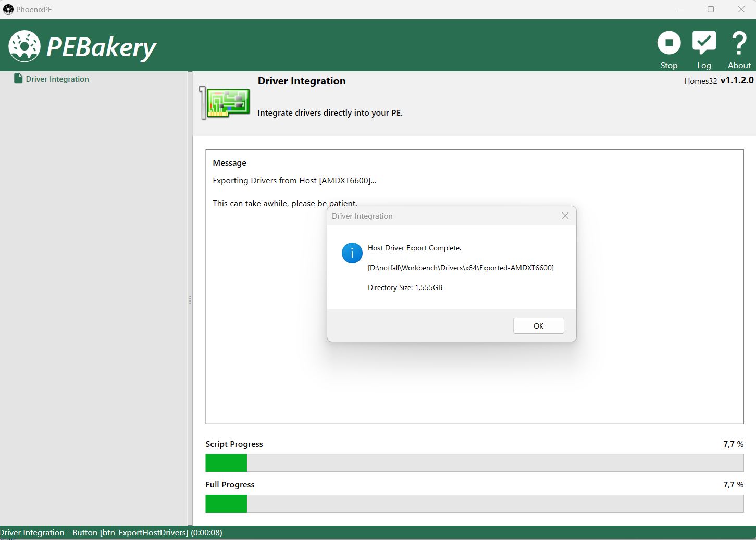This screenshot has width=756, height=540.
Task: Click the Script Progress 7,7 % value
Action: [733, 444]
